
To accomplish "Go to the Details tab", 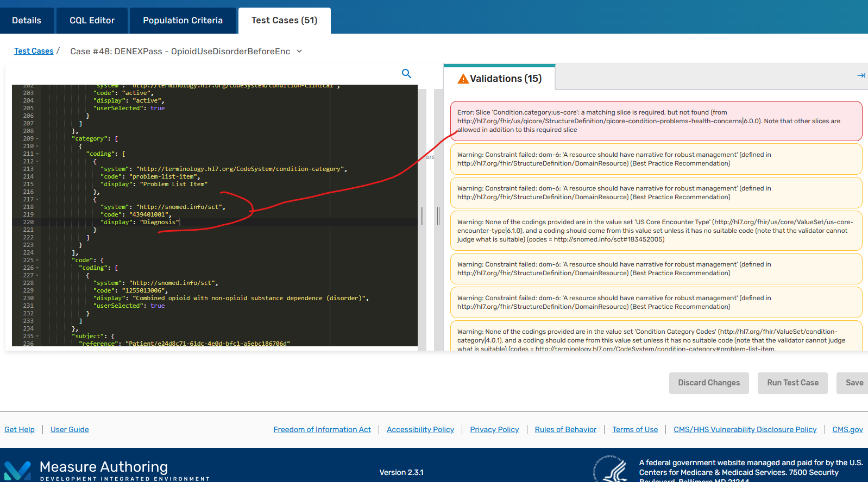I will pos(27,21).
